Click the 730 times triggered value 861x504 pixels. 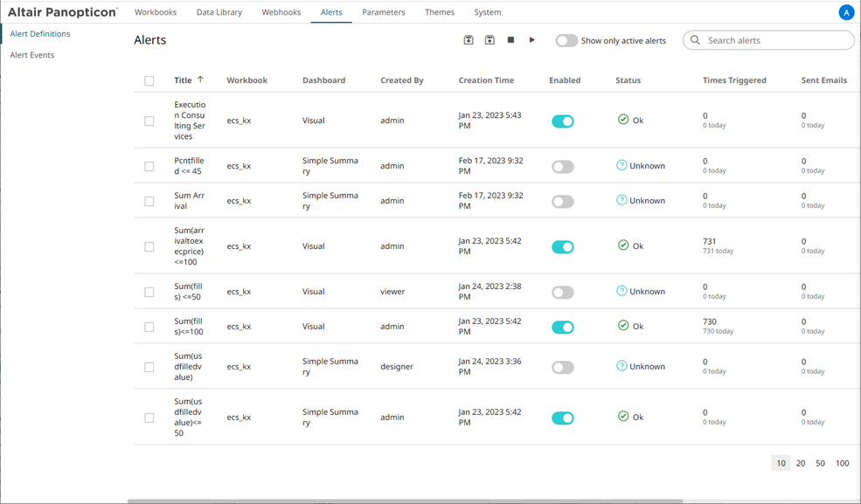pyautogui.click(x=710, y=321)
